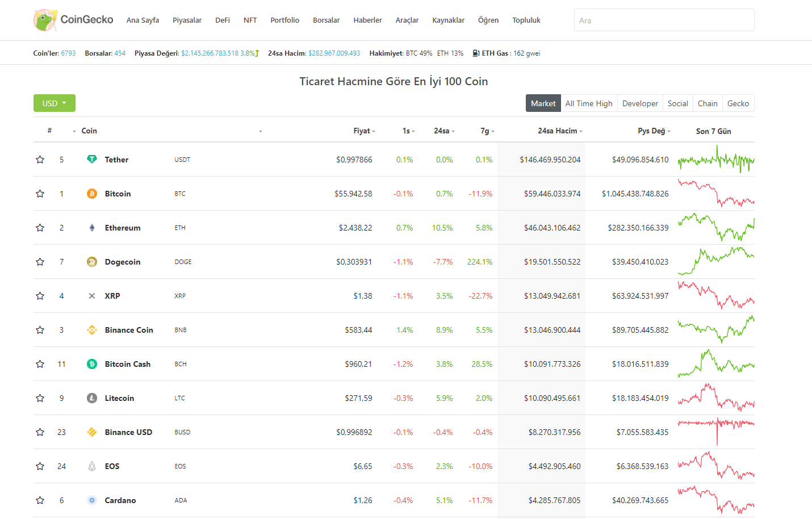
Task: Click the Bitcoin coin icon
Action: pos(92,194)
